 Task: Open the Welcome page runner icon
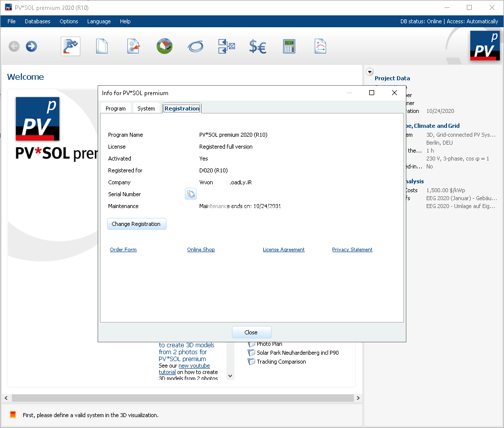70,46
